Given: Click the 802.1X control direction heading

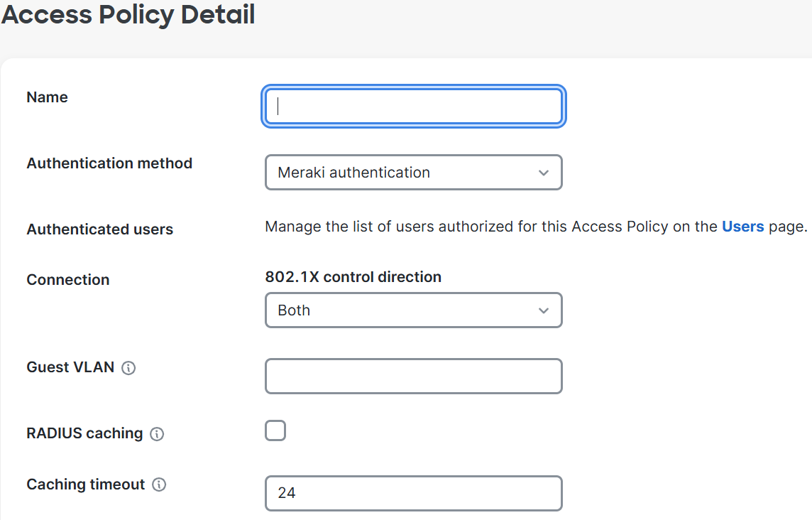Looking at the screenshot, I should click(x=353, y=277).
